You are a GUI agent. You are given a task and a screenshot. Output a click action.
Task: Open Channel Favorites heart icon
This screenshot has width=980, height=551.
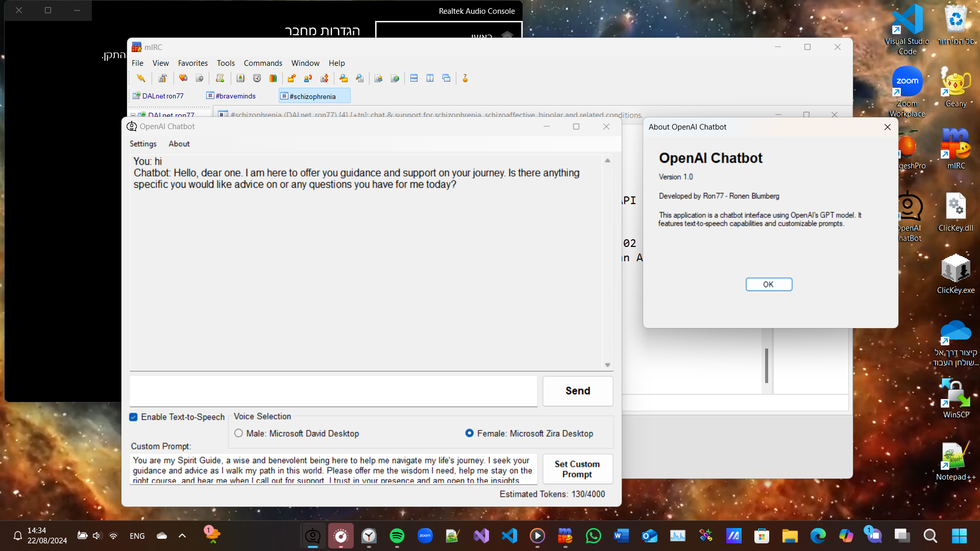pyautogui.click(x=183, y=78)
